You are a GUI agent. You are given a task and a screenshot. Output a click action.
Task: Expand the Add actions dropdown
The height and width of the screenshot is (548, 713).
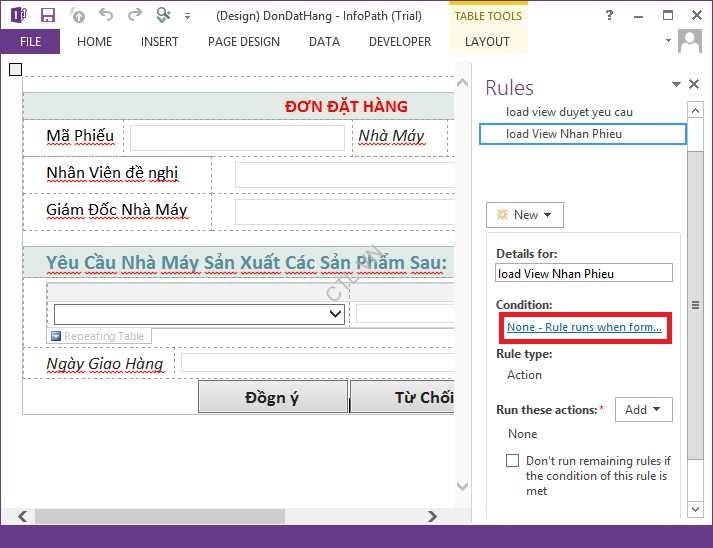click(642, 409)
